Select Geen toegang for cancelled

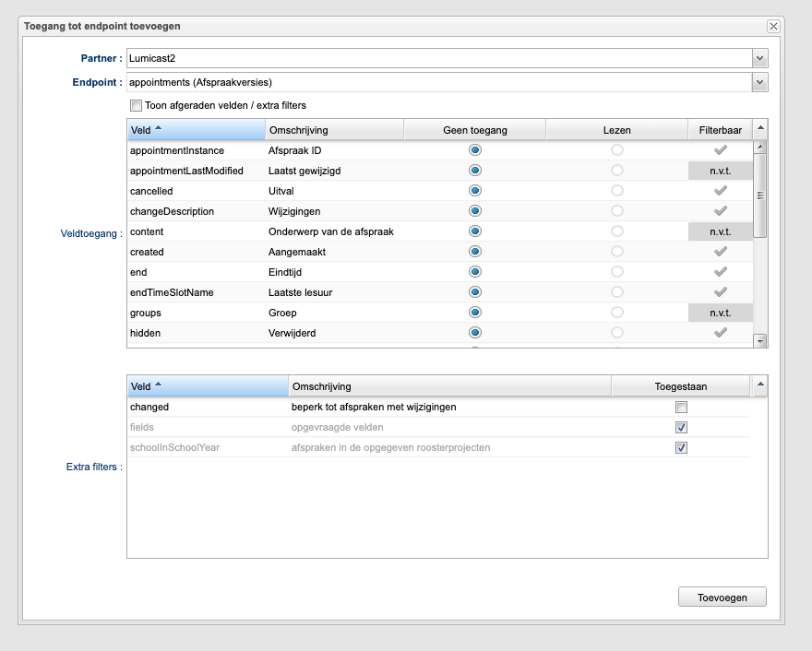pyautogui.click(x=475, y=191)
